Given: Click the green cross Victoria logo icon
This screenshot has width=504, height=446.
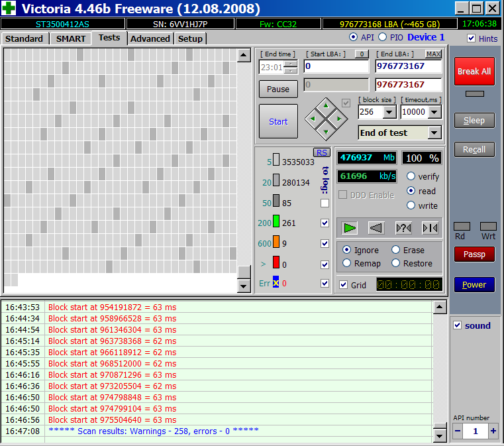Looking at the screenshot, I should point(9,9).
